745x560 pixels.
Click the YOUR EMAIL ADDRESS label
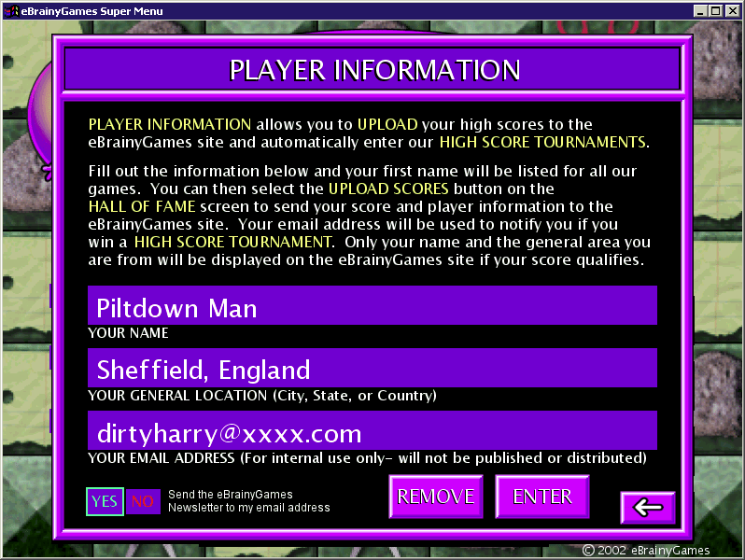(x=367, y=458)
